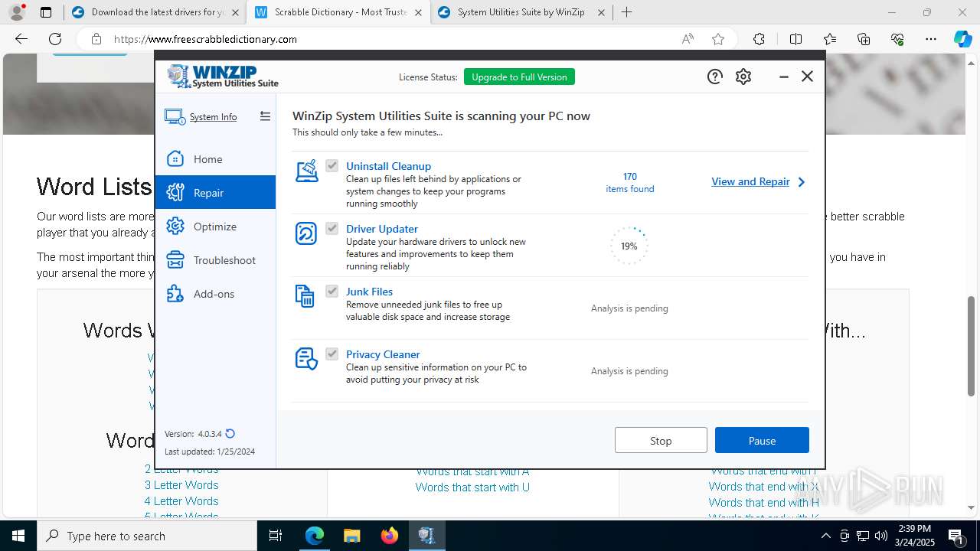Uncheck the Junk Files checkbox
The height and width of the screenshot is (551, 980).
(x=332, y=291)
